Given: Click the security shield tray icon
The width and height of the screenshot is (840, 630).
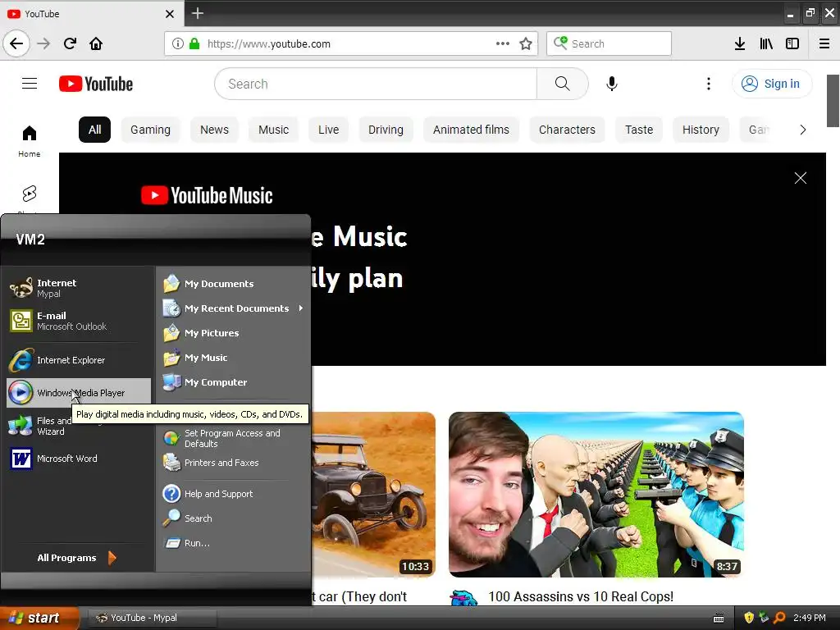Looking at the screenshot, I should click(x=749, y=618).
